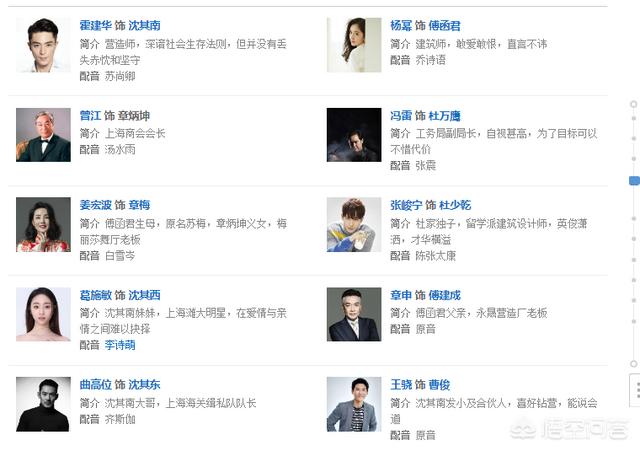Open 杨幂's actor photo

point(354,45)
